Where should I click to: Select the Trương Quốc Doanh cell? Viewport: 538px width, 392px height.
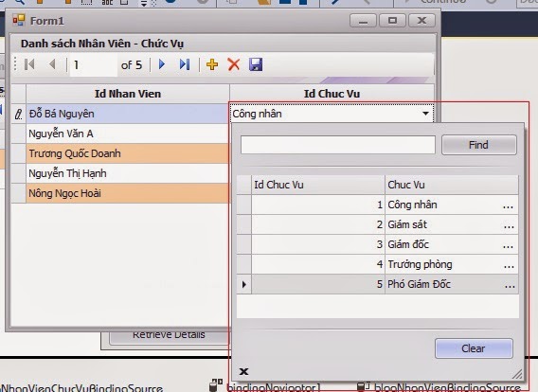tap(127, 153)
